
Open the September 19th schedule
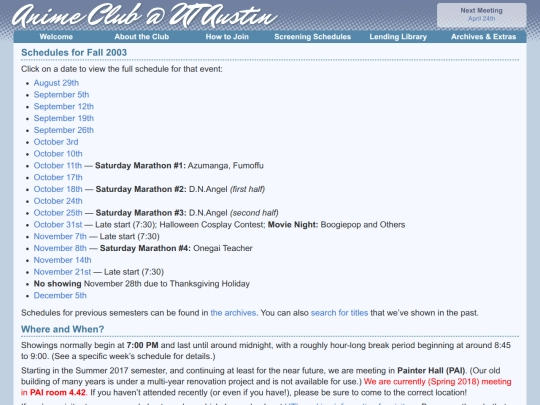(x=64, y=118)
